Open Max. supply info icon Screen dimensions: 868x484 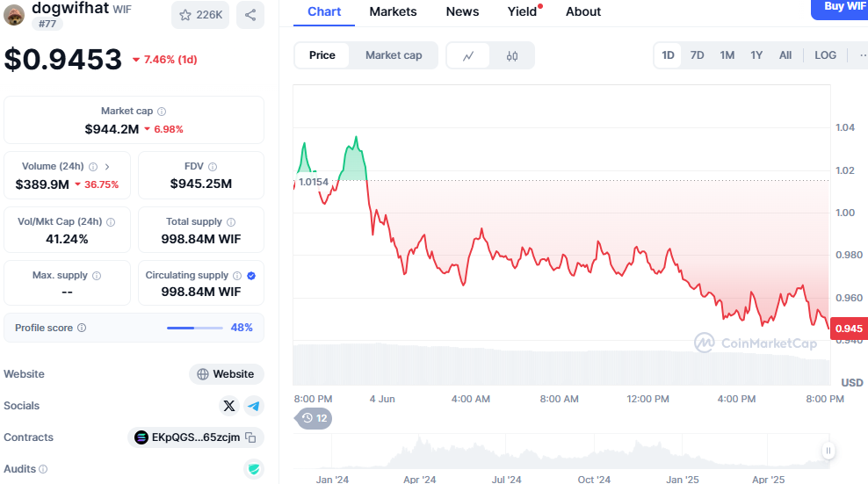97,276
